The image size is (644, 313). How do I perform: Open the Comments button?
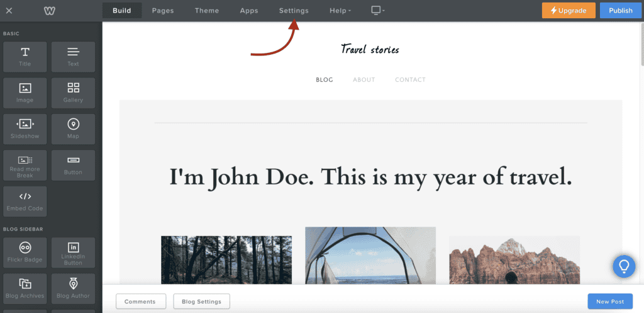[x=141, y=302]
